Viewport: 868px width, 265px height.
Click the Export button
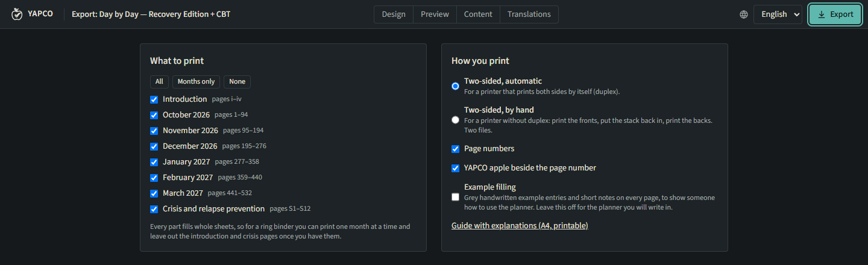click(835, 14)
